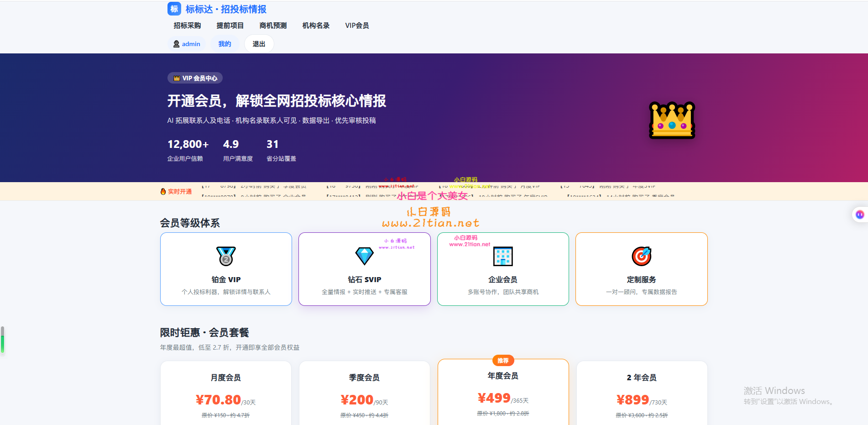Select the 企业会员 card title

[x=503, y=279]
